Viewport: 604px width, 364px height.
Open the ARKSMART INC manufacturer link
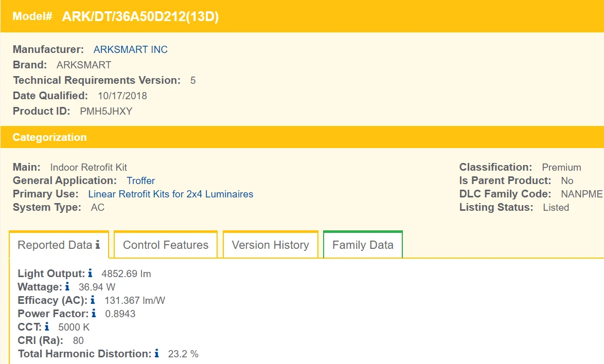[130, 50]
